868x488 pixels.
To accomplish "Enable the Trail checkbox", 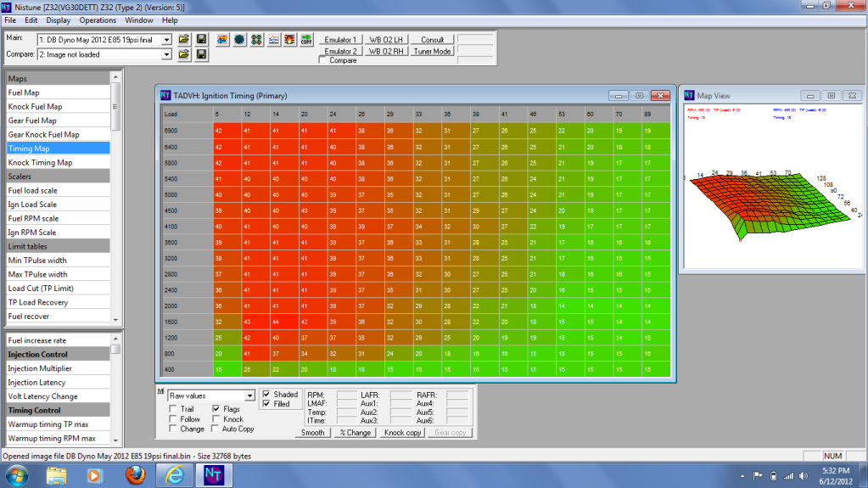I will (x=174, y=409).
